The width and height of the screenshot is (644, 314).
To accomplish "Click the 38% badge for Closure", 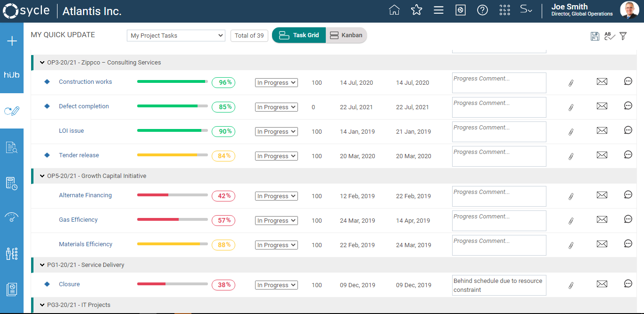I will click(223, 285).
